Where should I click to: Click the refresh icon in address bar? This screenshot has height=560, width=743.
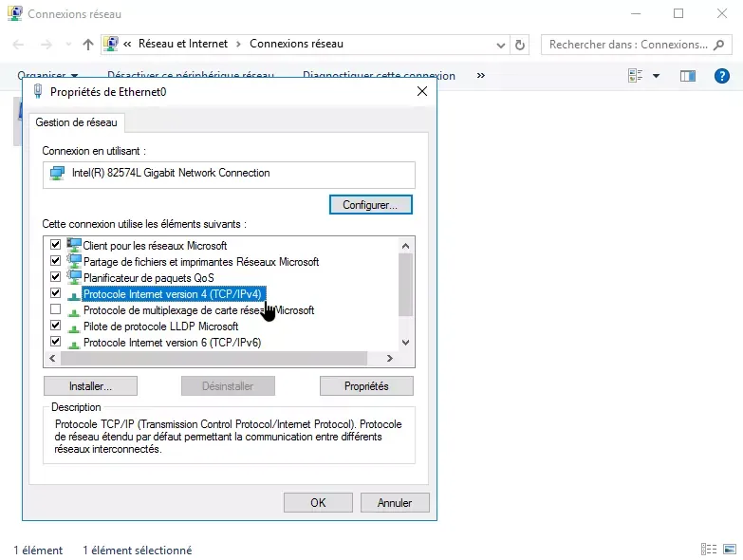(x=520, y=45)
